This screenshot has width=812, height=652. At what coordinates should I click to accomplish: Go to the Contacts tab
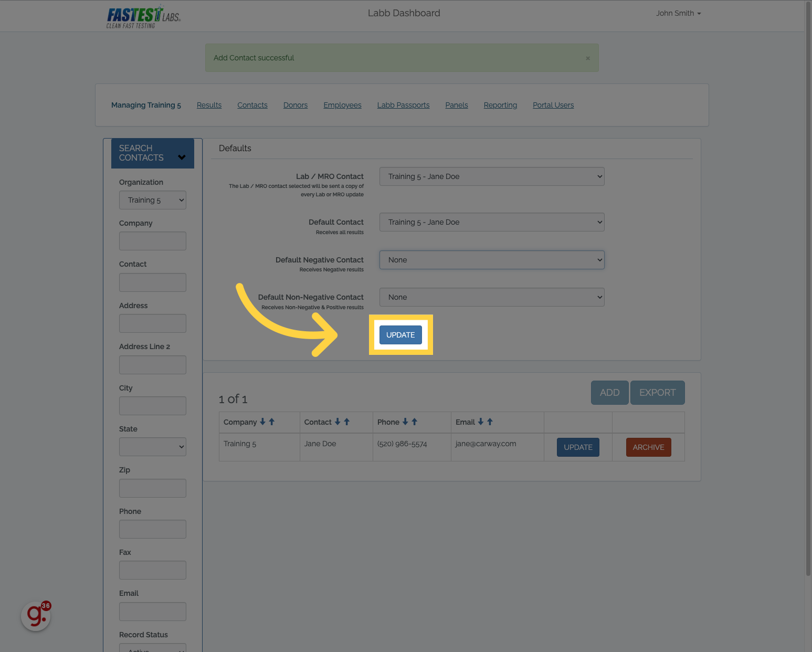coord(252,105)
